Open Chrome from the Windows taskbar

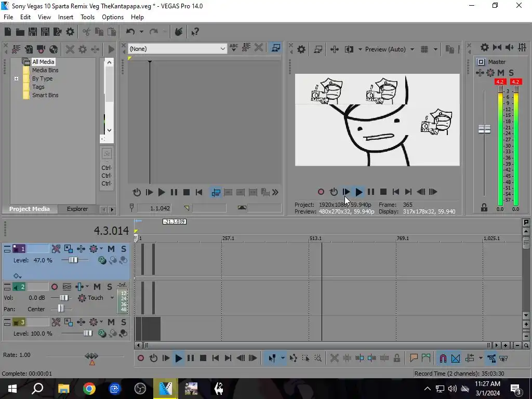pos(89,389)
